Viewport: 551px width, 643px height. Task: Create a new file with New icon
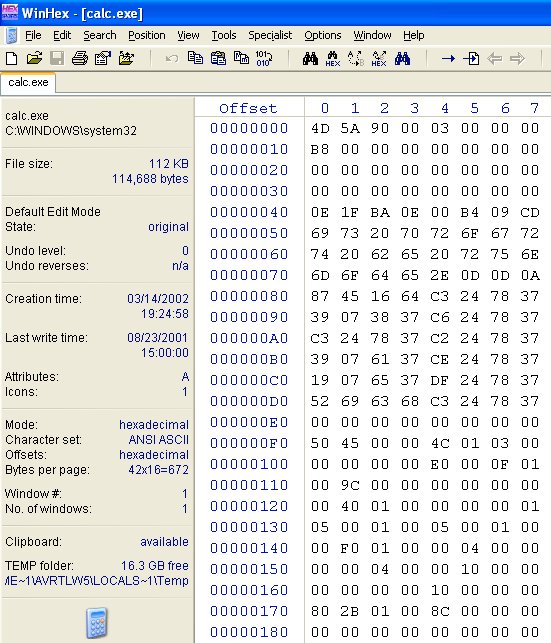click(11, 59)
